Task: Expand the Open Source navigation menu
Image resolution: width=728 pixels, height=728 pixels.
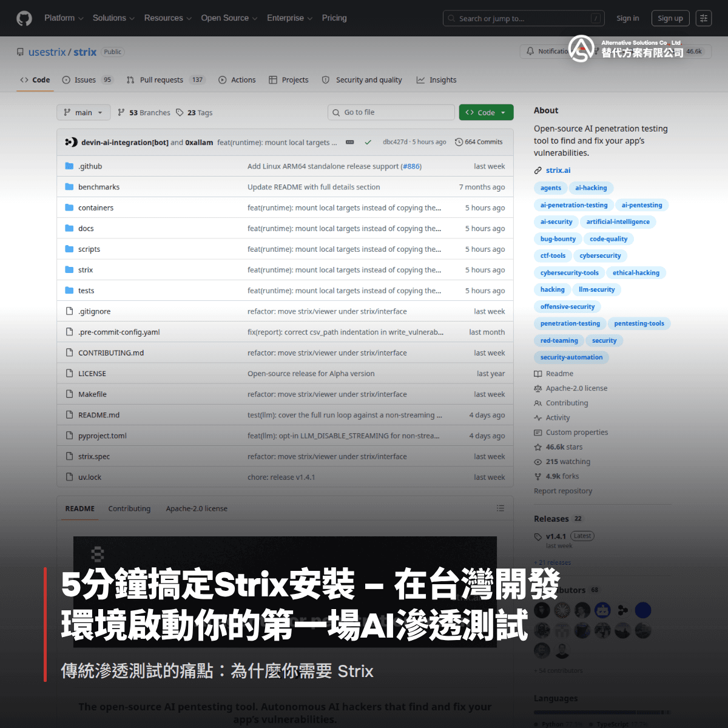Action: tap(229, 18)
